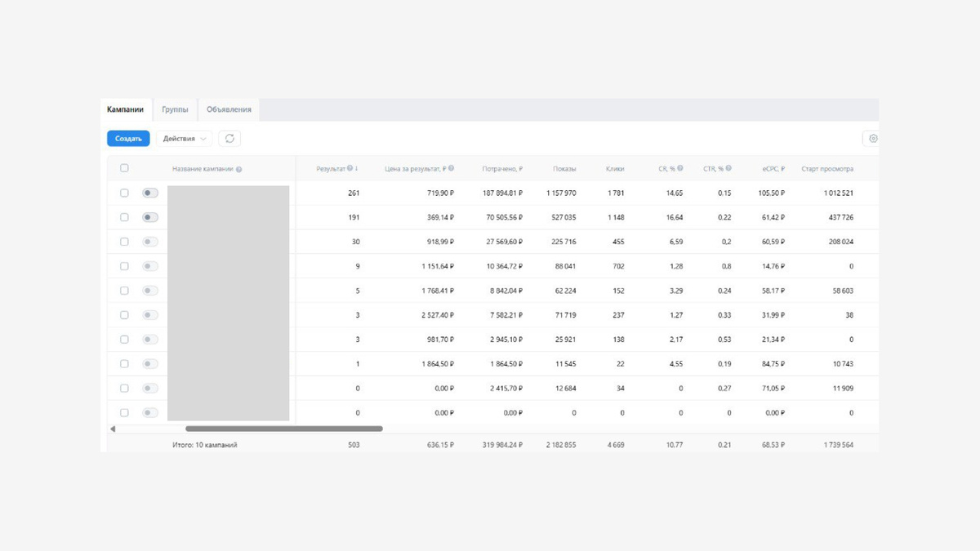This screenshot has height=551, width=980.
Task: Check the row with 2 415,70 ₽ spent
Action: (124, 389)
